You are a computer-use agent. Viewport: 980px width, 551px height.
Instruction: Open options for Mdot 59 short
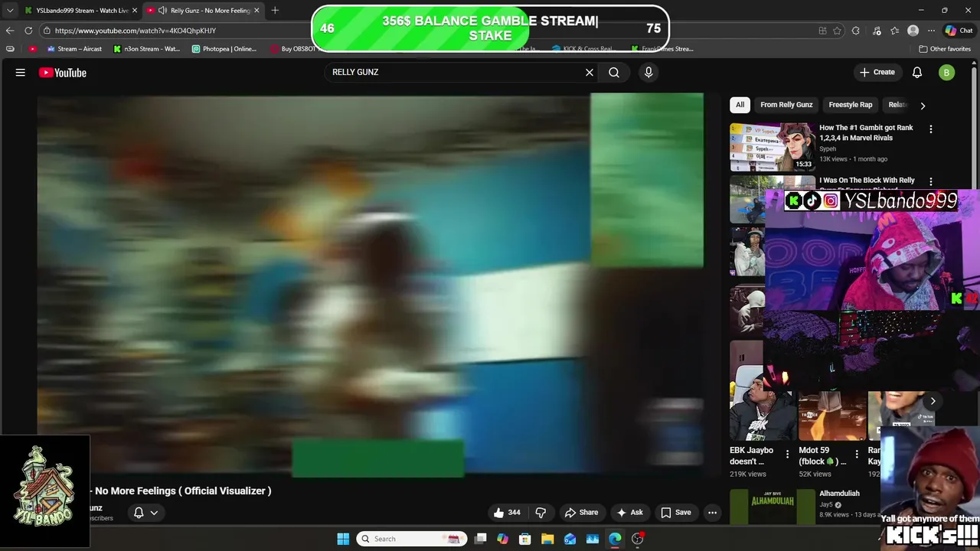[x=857, y=455]
